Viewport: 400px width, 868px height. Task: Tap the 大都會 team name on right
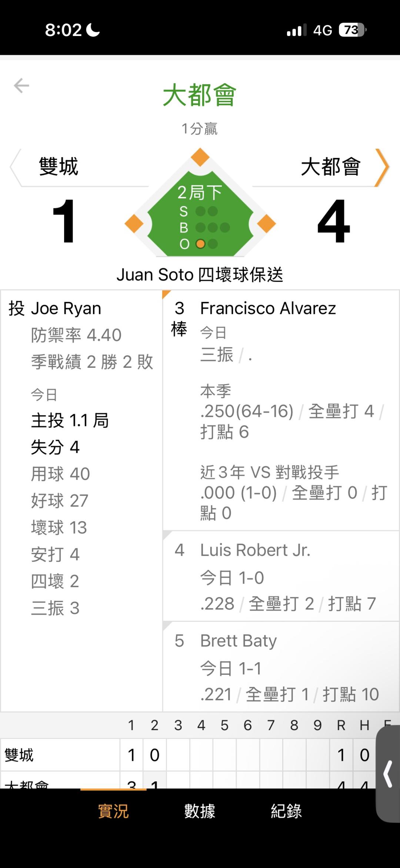[330, 166]
